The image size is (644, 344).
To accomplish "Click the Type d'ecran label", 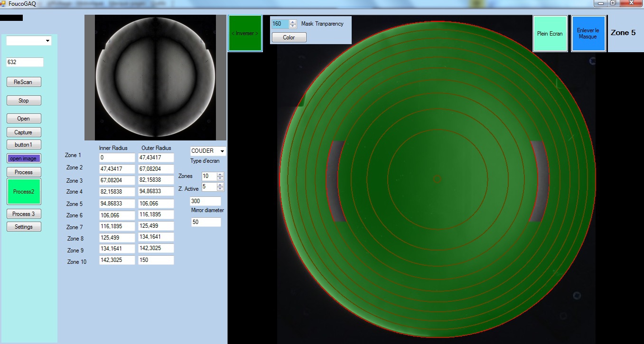I will (205, 161).
